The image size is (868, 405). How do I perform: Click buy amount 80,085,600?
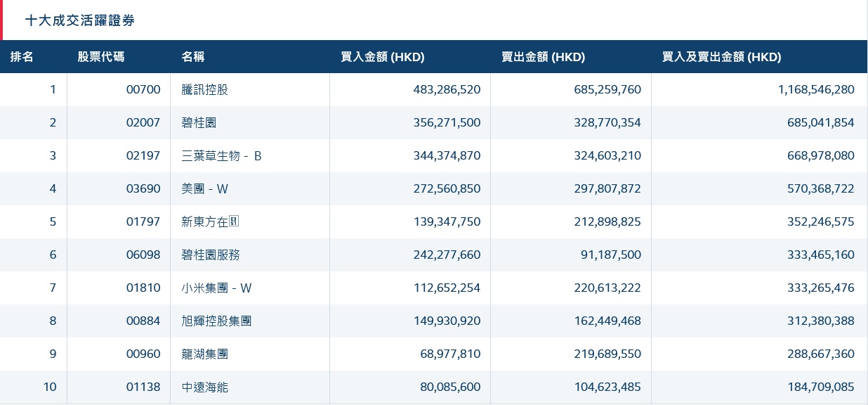(x=451, y=387)
